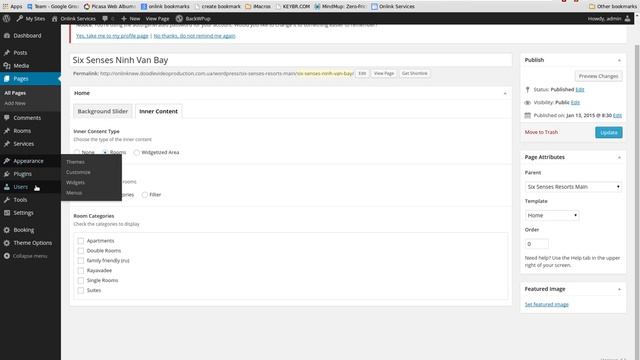
Task: Click the Users person icon
Action: 7,187
